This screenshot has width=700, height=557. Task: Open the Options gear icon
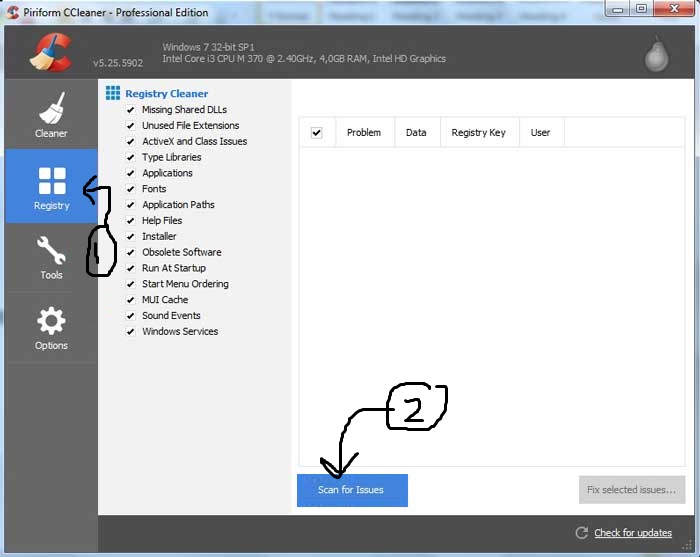pyautogui.click(x=51, y=320)
